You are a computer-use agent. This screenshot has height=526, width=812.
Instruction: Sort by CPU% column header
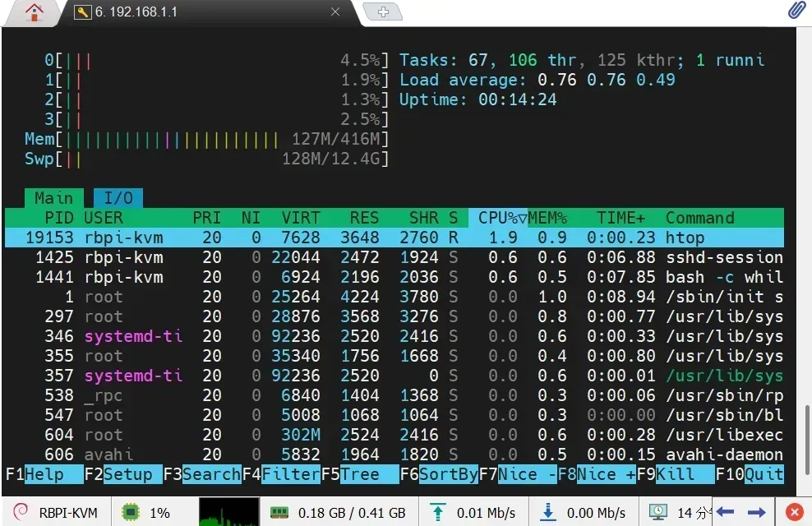tap(498, 218)
